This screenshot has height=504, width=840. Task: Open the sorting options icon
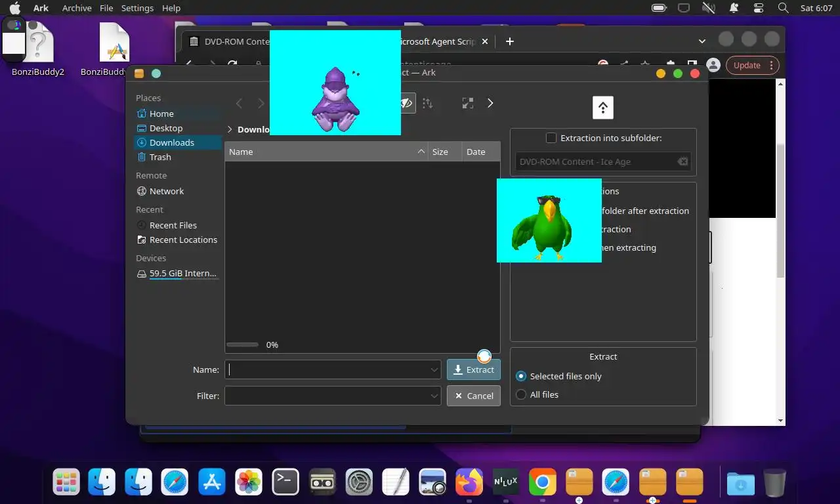tap(427, 103)
